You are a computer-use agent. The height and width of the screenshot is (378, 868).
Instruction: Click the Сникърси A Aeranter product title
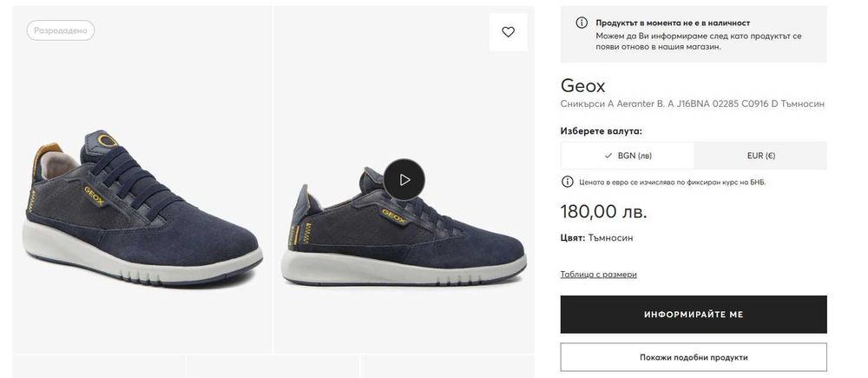[692, 104]
